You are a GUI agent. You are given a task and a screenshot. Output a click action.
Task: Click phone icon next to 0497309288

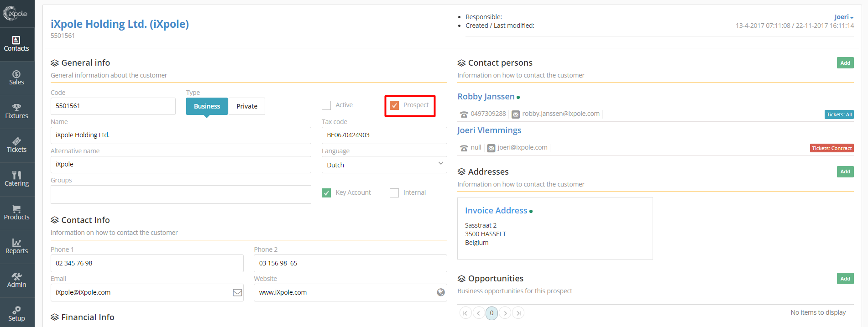(464, 114)
